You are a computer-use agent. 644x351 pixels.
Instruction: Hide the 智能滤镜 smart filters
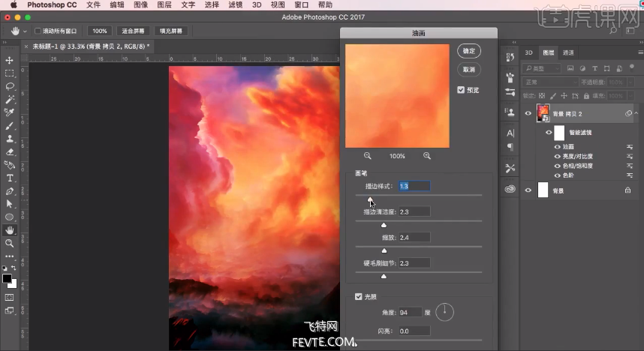[x=549, y=133]
